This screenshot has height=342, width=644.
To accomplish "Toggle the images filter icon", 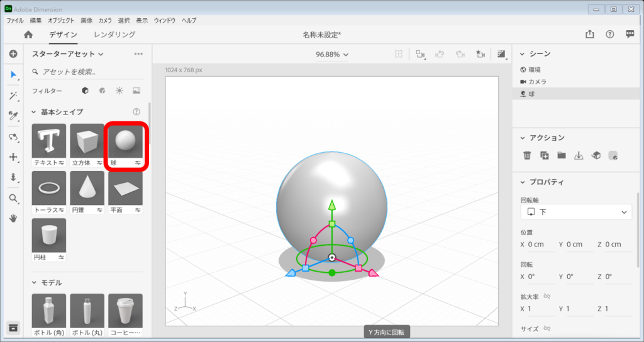I will click(136, 91).
